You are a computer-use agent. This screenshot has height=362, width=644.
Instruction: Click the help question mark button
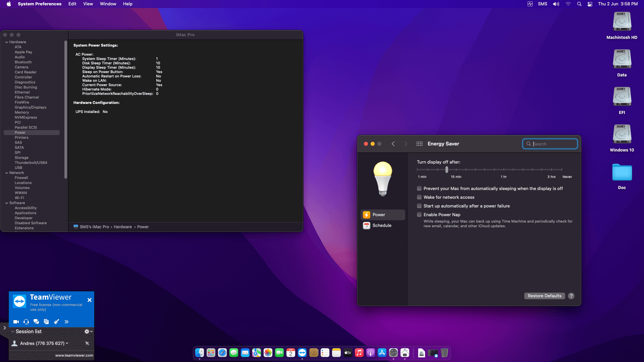click(x=571, y=296)
